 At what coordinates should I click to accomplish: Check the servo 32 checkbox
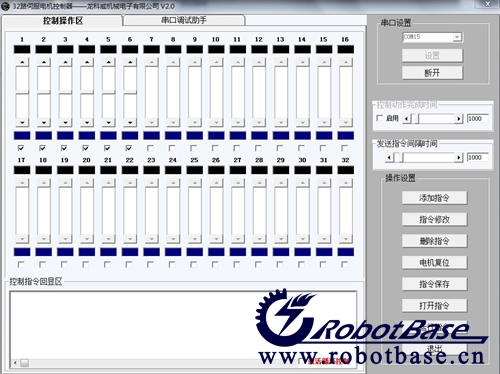click(x=345, y=264)
